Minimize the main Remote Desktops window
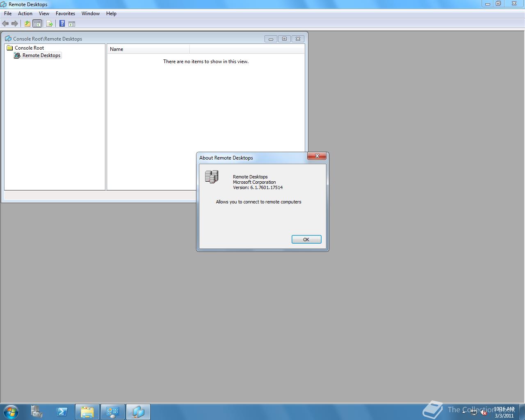 coord(488,4)
